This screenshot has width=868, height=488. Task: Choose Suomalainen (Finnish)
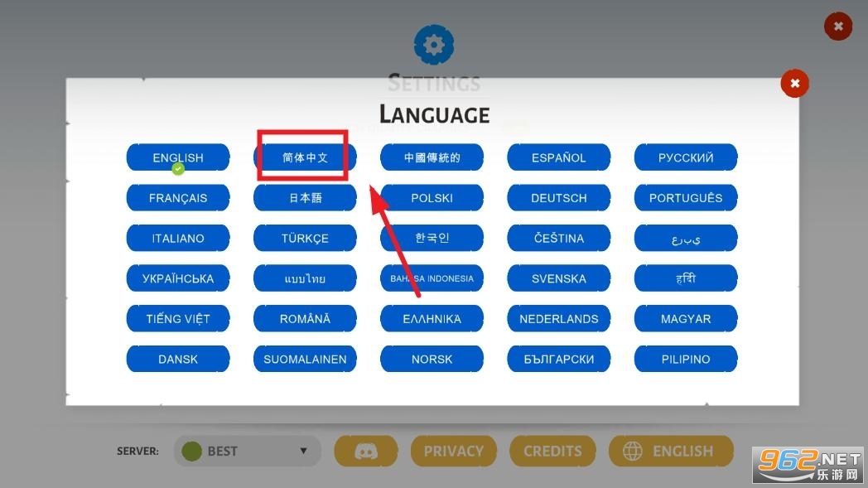tap(305, 359)
